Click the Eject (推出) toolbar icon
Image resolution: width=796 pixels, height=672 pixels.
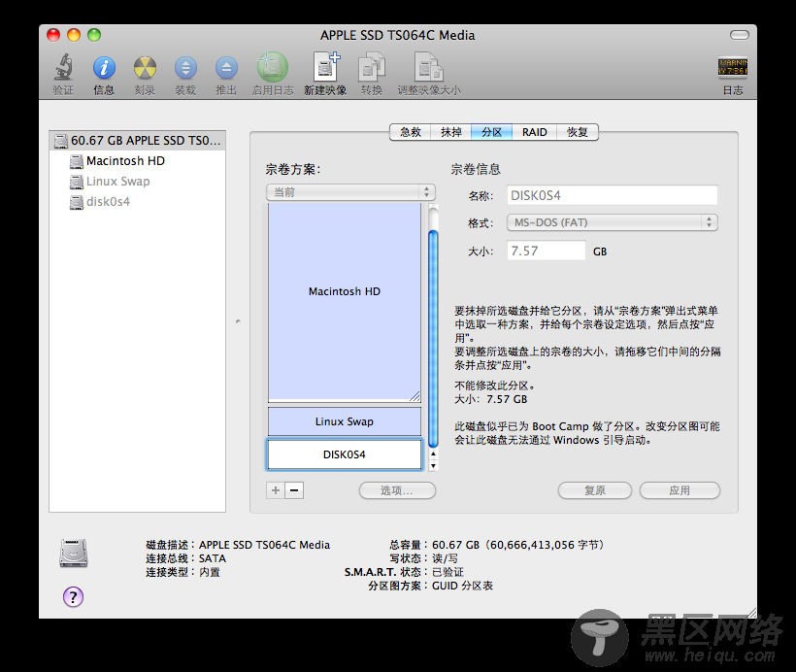[x=226, y=68]
